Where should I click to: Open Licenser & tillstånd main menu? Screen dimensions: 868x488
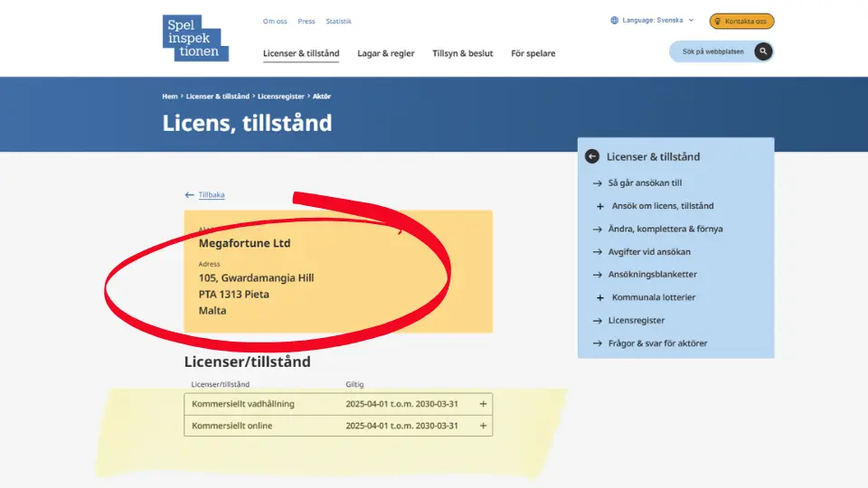[301, 53]
